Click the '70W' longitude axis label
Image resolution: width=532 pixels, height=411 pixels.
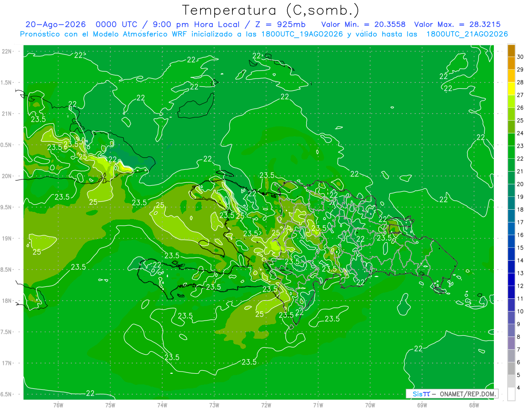pyautogui.click(x=370, y=405)
